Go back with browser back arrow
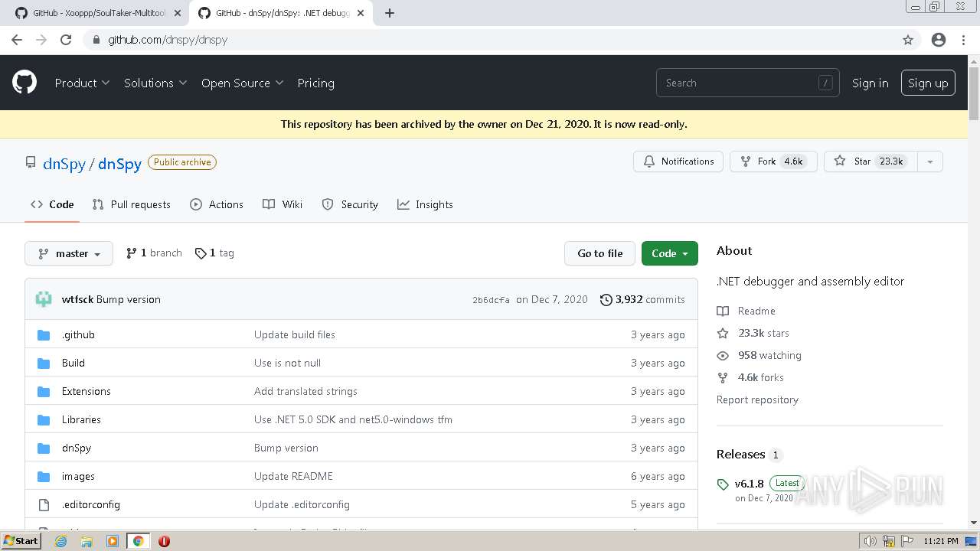The width and height of the screenshot is (980, 551). [17, 40]
